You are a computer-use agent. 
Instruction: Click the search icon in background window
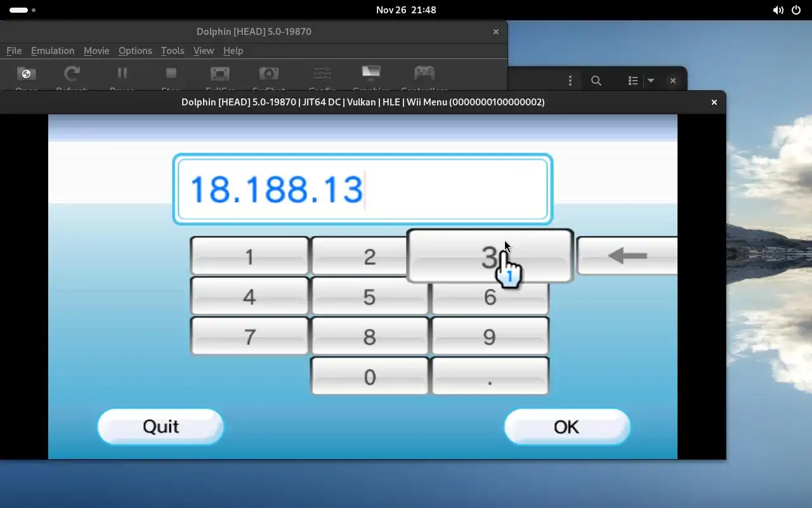[596, 81]
